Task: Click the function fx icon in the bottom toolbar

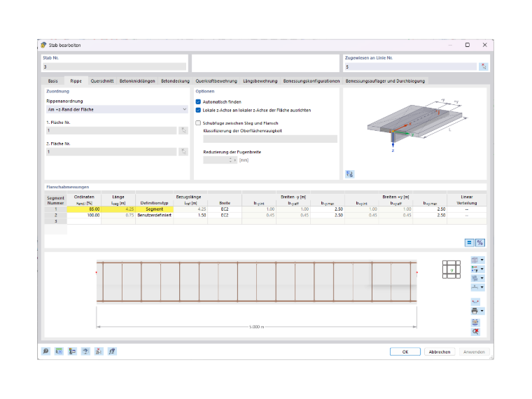Action: (112, 351)
